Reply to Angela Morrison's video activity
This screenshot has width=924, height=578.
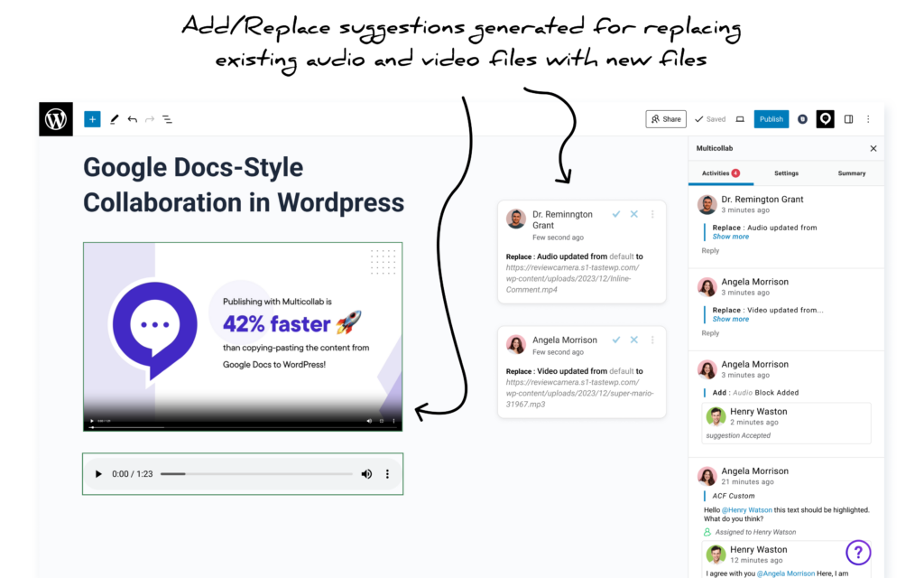click(710, 333)
